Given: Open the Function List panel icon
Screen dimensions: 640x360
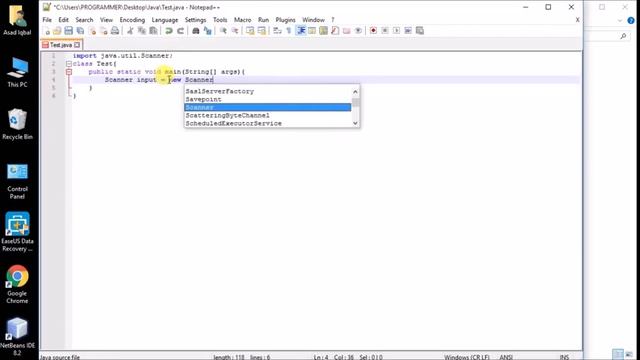Looking at the screenshot, I should tap(335, 31).
